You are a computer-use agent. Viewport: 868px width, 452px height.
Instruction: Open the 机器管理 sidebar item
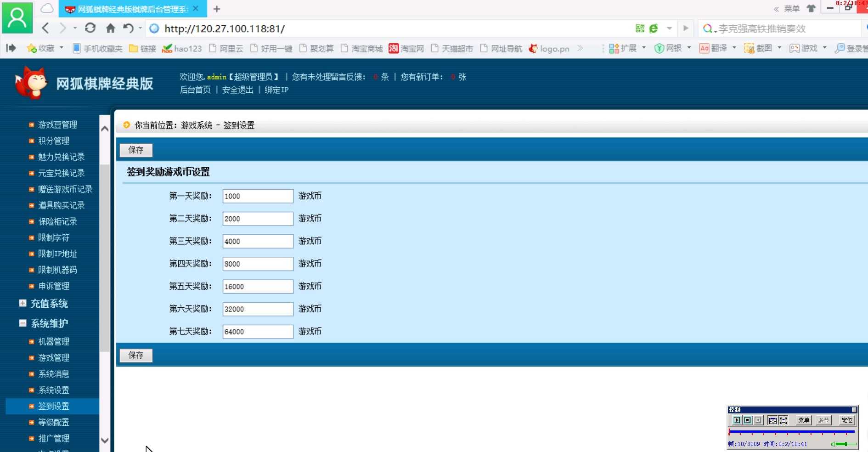click(x=54, y=342)
